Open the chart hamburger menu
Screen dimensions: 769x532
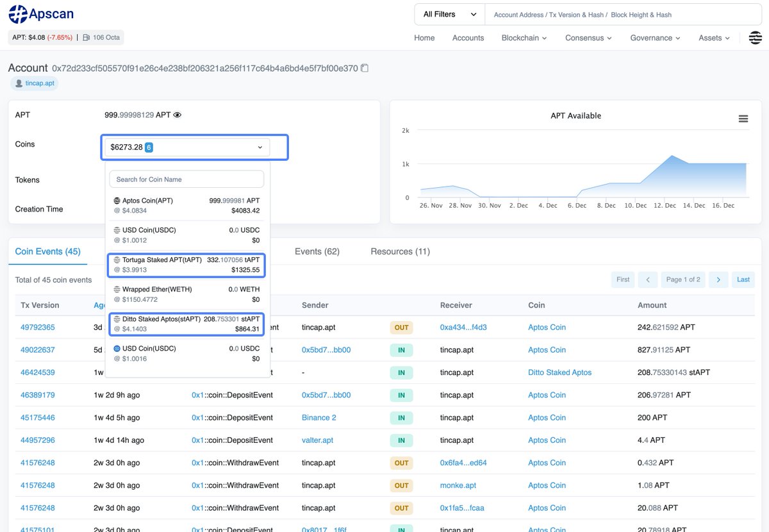(743, 119)
